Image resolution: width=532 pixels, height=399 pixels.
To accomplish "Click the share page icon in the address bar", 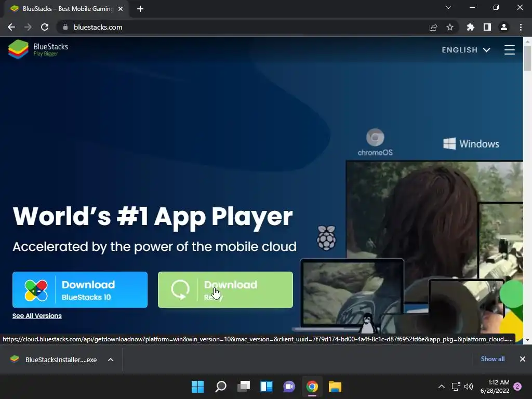I will (433, 27).
